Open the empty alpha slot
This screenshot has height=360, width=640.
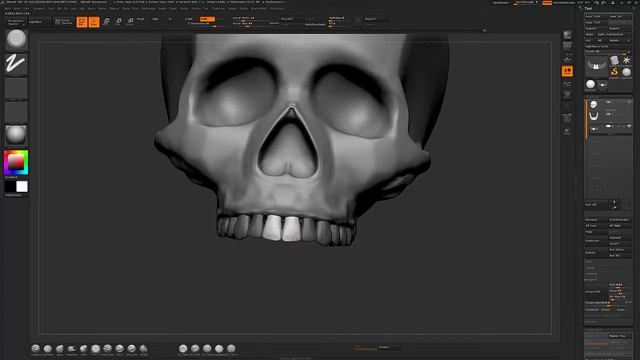click(x=16, y=88)
